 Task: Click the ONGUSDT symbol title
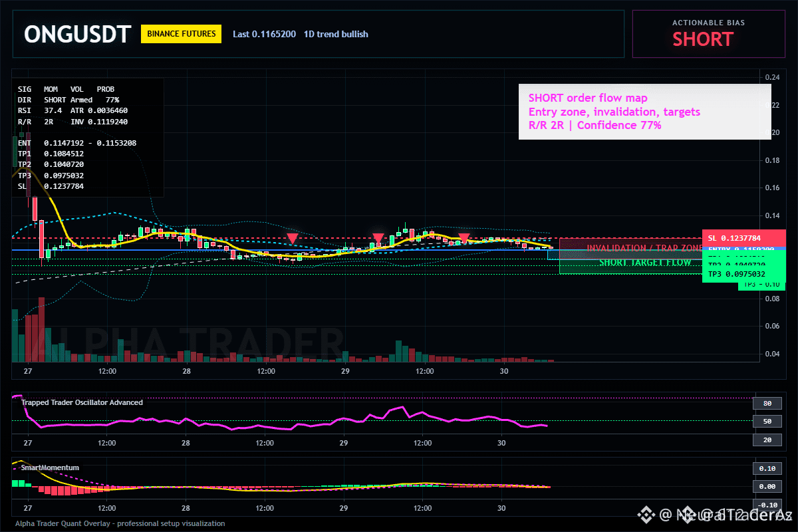click(x=77, y=34)
